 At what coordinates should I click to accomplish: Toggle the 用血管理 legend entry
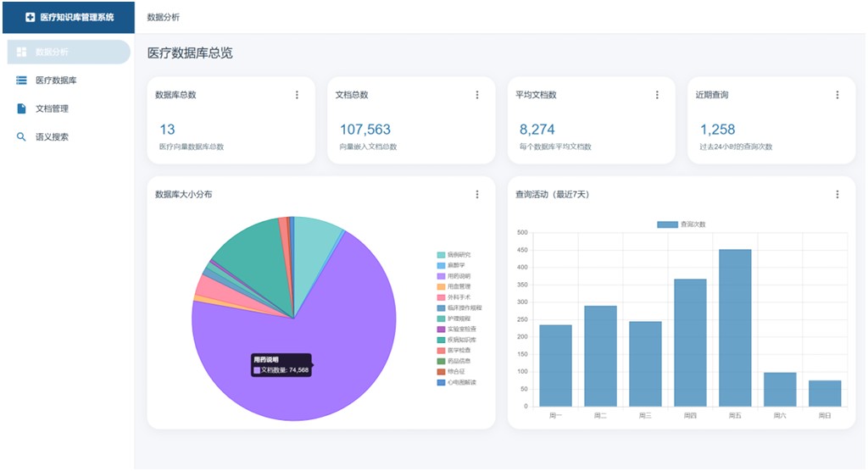(x=453, y=286)
